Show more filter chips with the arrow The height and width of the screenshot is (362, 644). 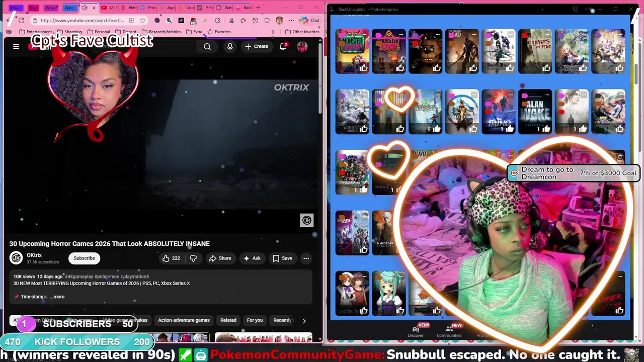[304, 320]
